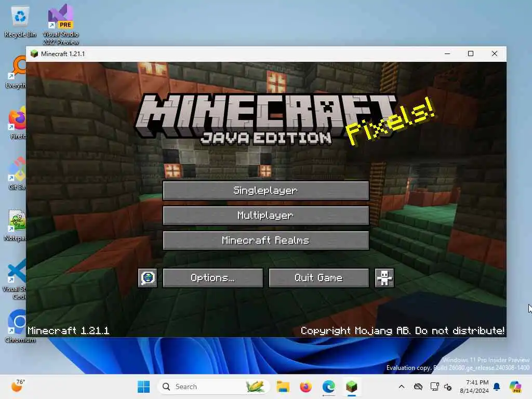Image resolution: width=532 pixels, height=399 pixels.
Task: Open the muted volume tray icon
Action: coord(448,387)
